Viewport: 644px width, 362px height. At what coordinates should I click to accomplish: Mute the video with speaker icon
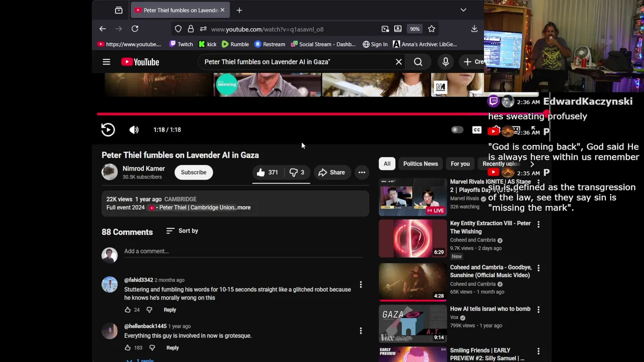134,130
